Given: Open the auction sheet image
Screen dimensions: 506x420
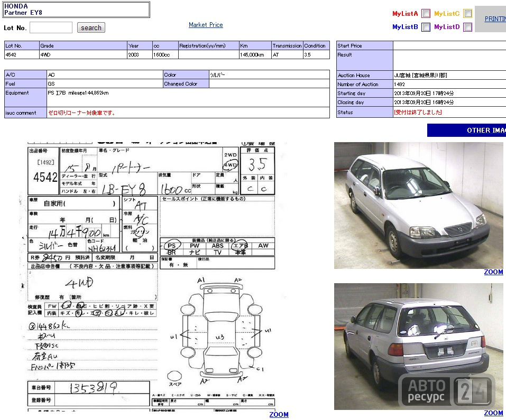Looking at the screenshot, I should pyautogui.click(x=152, y=276).
